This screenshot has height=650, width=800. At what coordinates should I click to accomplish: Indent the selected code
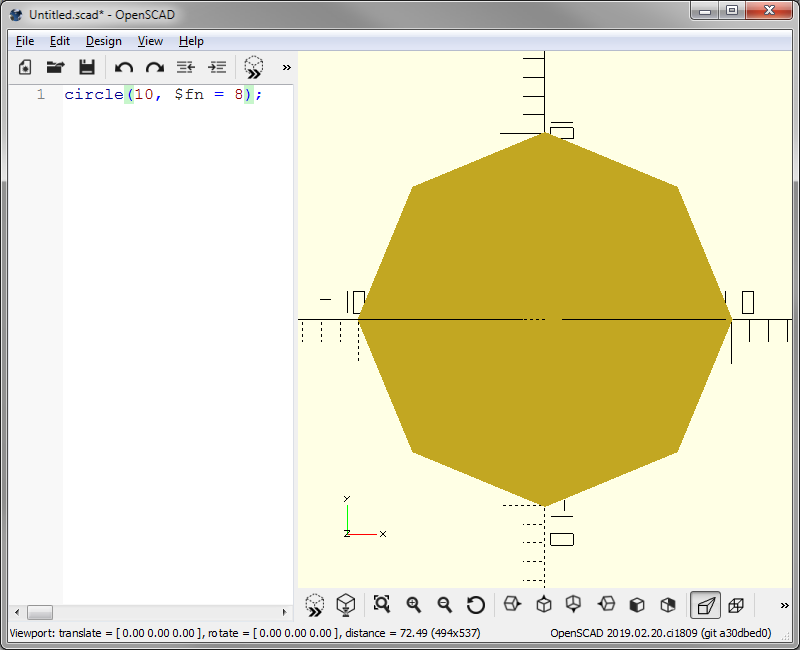point(217,67)
